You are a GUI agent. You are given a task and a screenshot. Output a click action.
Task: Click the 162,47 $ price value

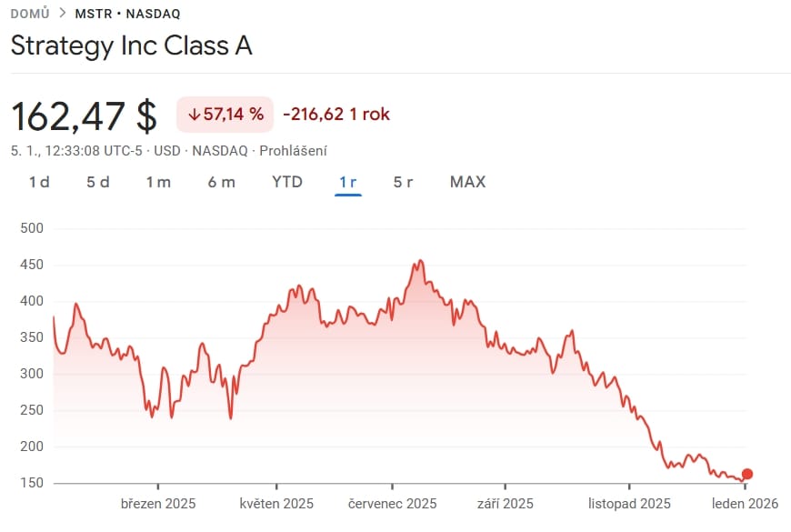(x=84, y=115)
